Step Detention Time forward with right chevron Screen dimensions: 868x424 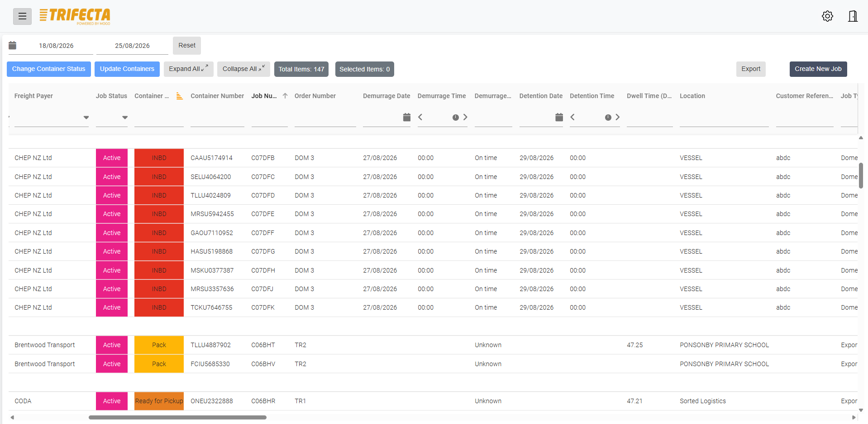tap(617, 117)
